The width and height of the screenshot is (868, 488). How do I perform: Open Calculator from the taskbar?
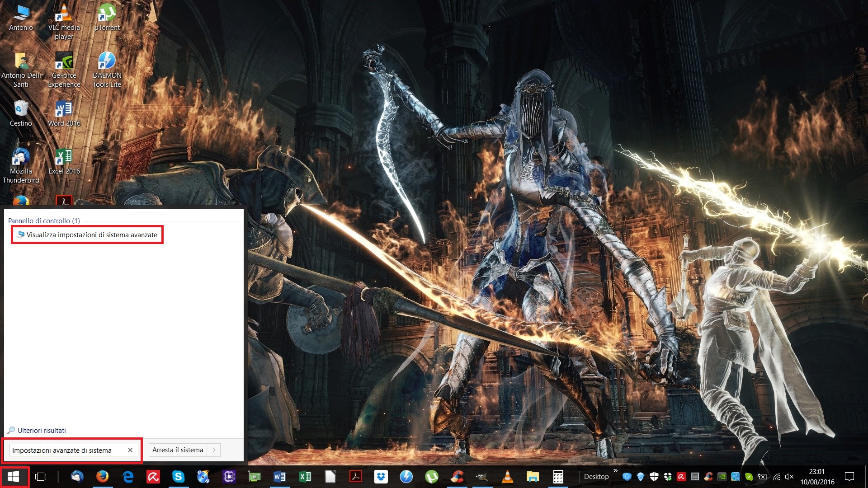558,477
